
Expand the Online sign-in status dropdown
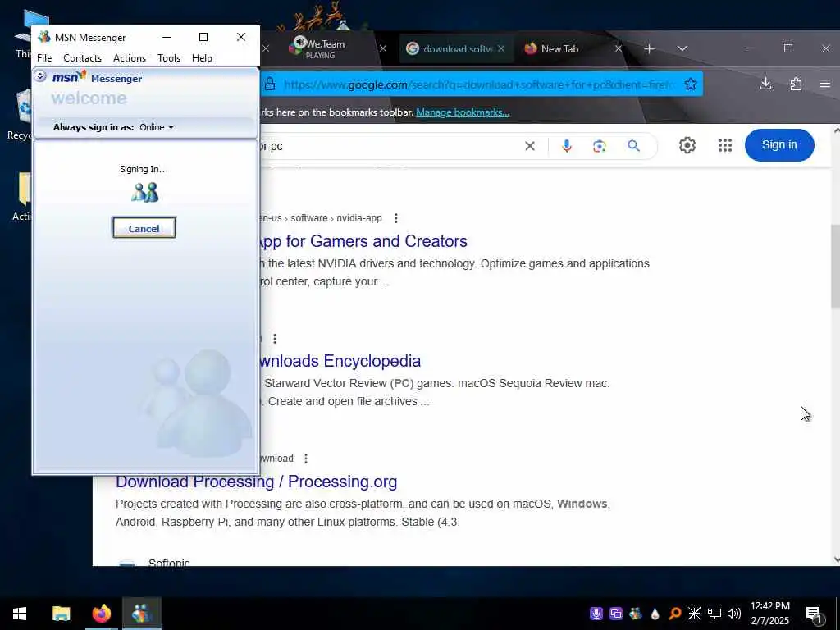point(157,127)
